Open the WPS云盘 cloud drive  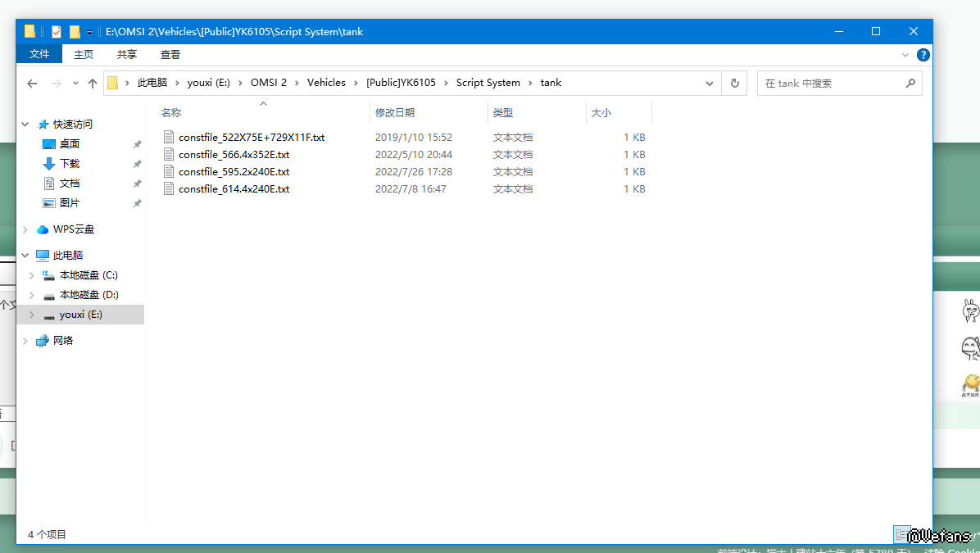pyautogui.click(x=74, y=229)
